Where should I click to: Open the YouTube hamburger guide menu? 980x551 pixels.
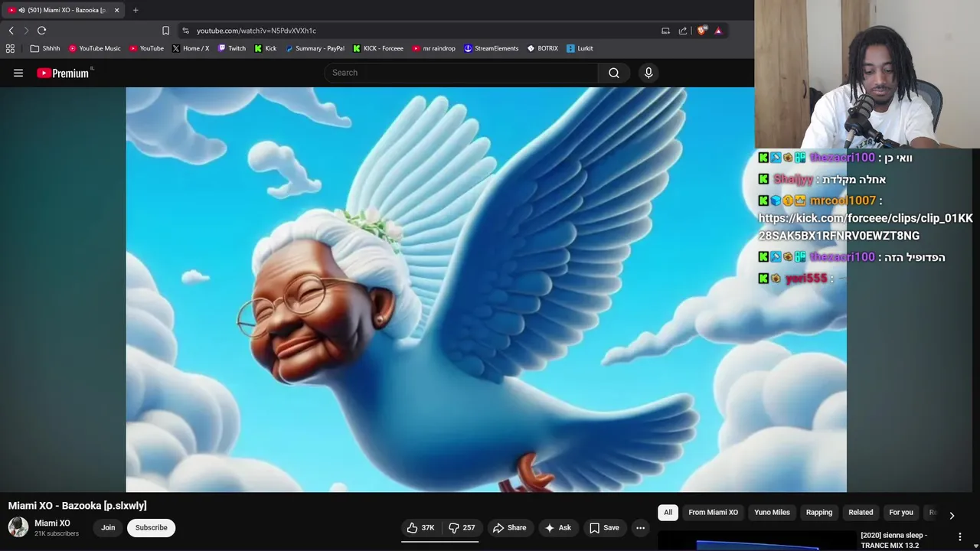(x=18, y=73)
